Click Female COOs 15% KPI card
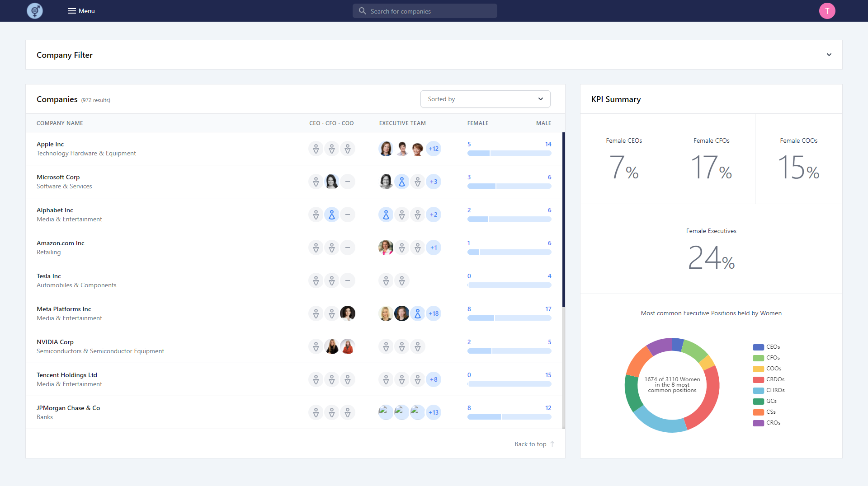The height and width of the screenshot is (486, 868). 799,159
